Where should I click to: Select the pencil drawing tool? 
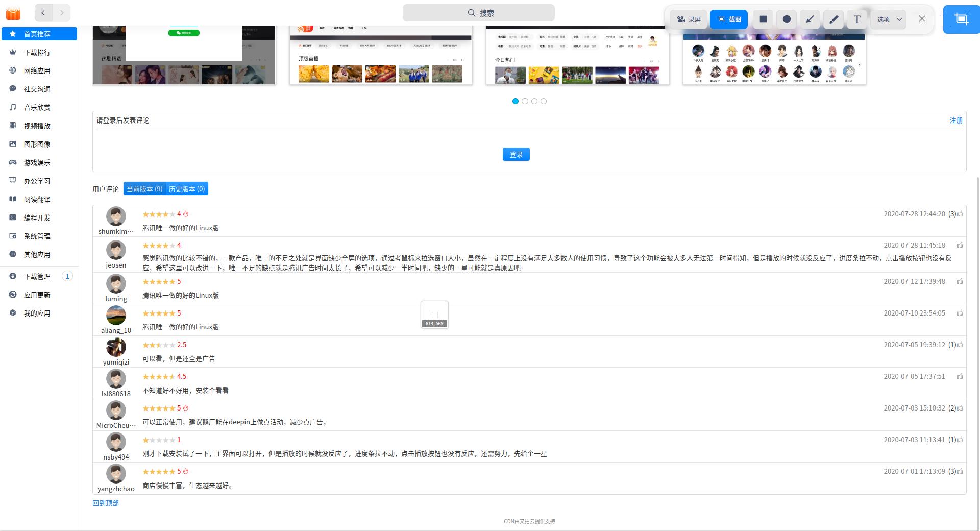834,19
